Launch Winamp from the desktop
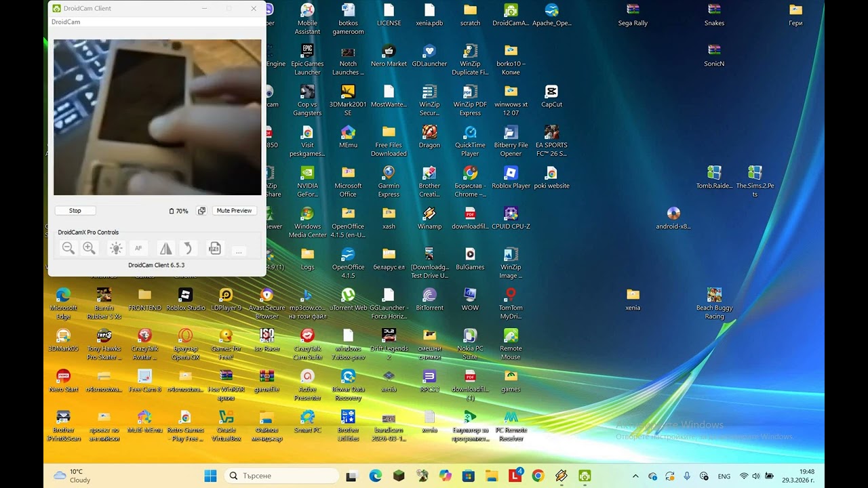This screenshot has height=488, width=868. [x=429, y=218]
